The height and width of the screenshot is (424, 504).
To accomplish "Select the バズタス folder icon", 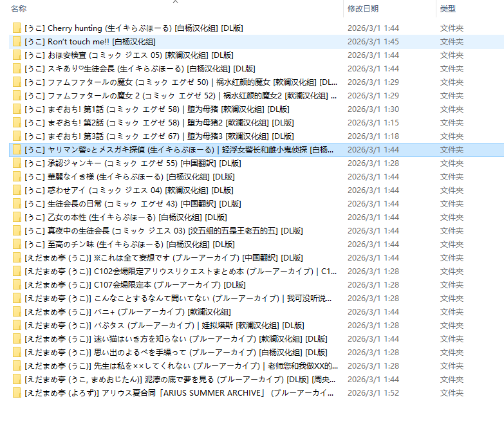I will coord(17,326).
